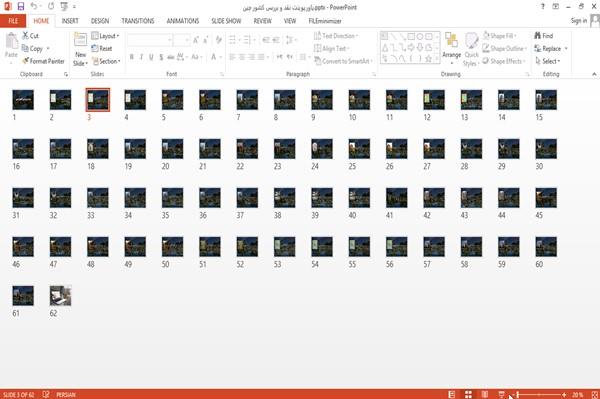Open PowerPoint Help question mark
The height and width of the screenshot is (399, 600).
(x=543, y=7)
